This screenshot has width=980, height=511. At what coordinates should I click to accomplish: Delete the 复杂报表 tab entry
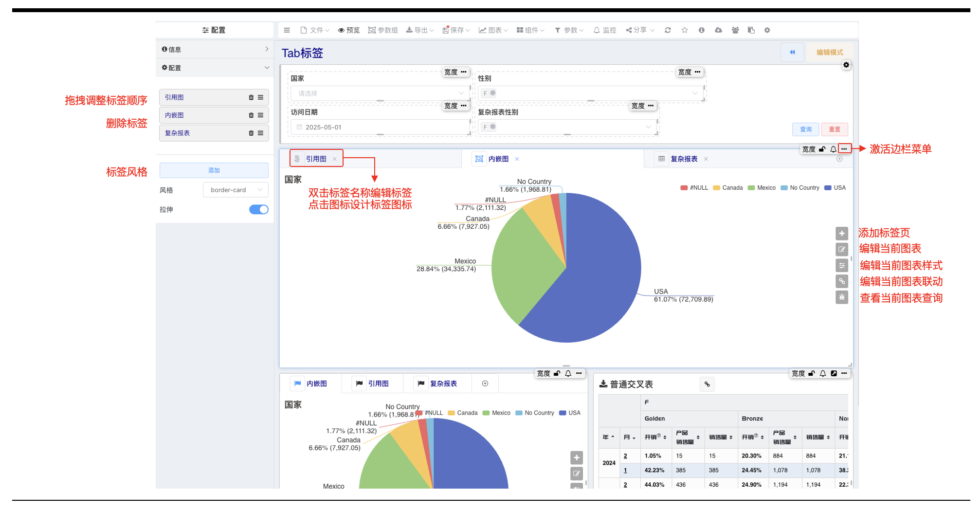pos(251,133)
